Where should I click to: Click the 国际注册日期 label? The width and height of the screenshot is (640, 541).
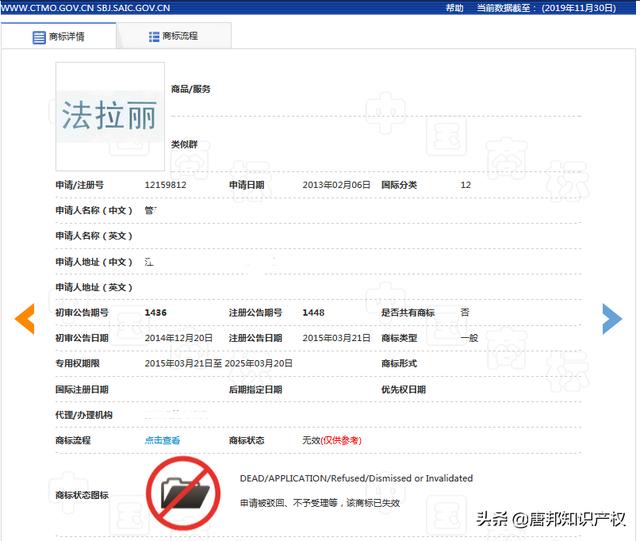(x=82, y=390)
